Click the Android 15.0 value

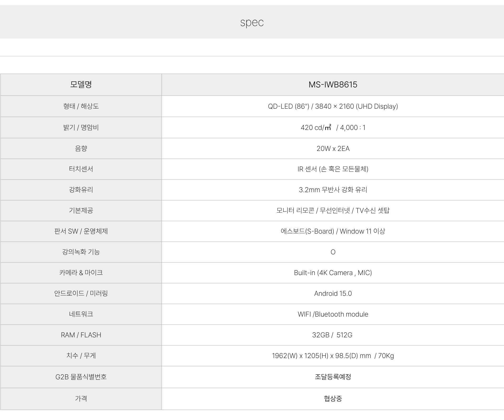tap(333, 293)
